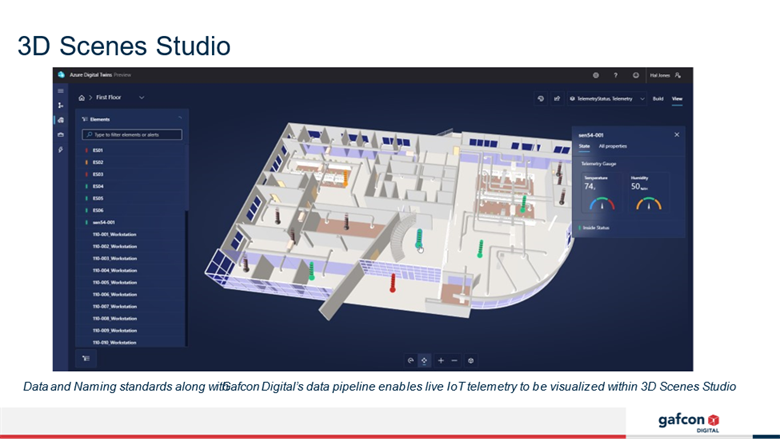
Task: Select the 3D Scenes sidebar icon
Action: click(61, 120)
